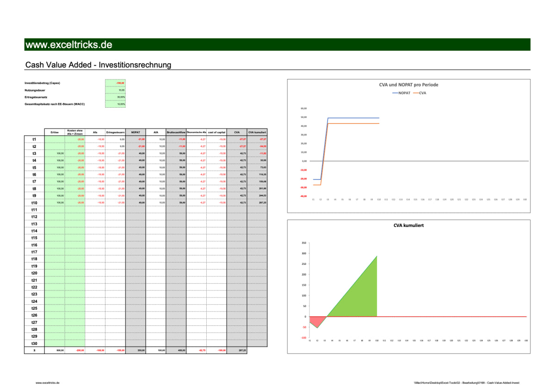This screenshot has height=392, width=555.
Task: Select the Ertragsteuersatz input cell 30,00%
Action: point(115,97)
